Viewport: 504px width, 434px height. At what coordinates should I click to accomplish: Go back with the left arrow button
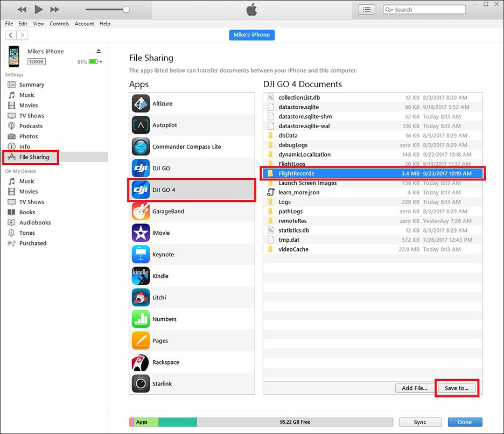(x=11, y=35)
